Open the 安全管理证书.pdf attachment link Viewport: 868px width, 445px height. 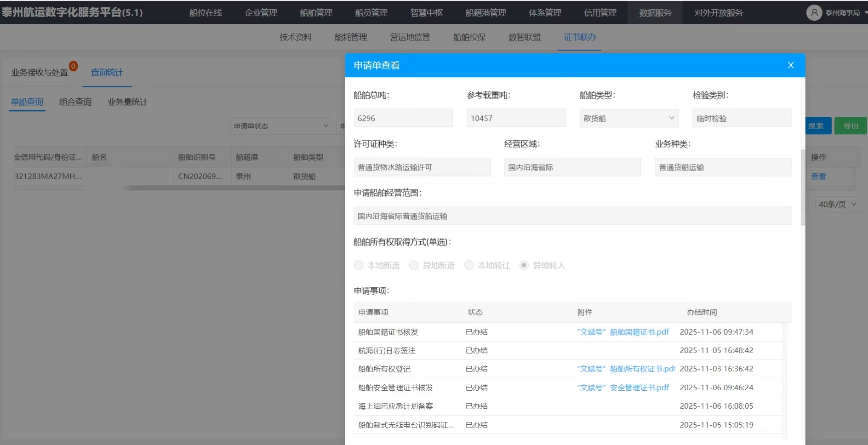tap(622, 388)
